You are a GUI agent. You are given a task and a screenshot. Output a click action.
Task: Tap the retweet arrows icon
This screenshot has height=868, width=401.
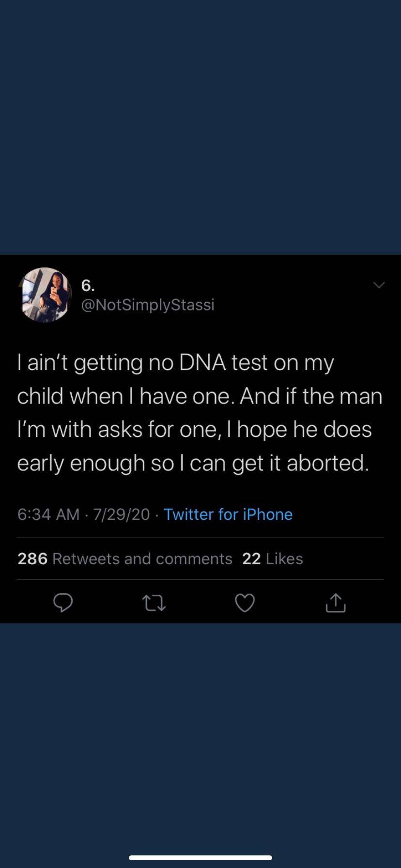(154, 603)
